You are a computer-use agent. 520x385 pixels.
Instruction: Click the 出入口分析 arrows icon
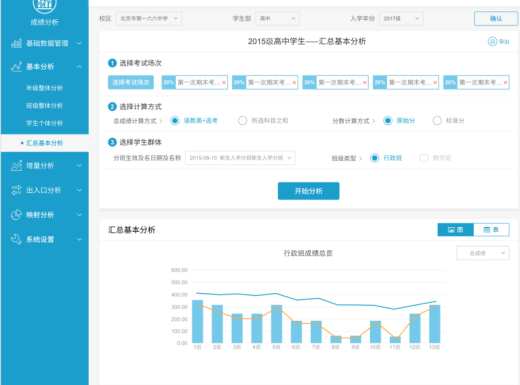(x=16, y=190)
